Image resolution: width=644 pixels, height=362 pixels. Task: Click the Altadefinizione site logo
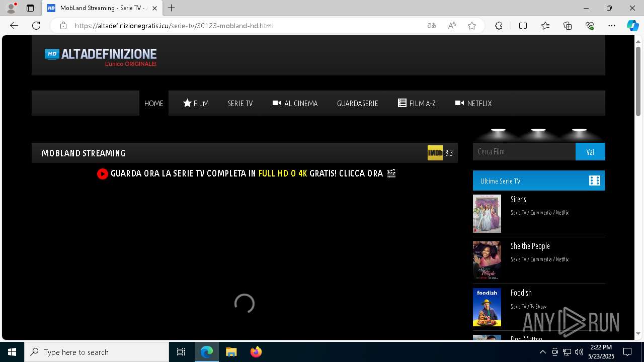point(101,57)
